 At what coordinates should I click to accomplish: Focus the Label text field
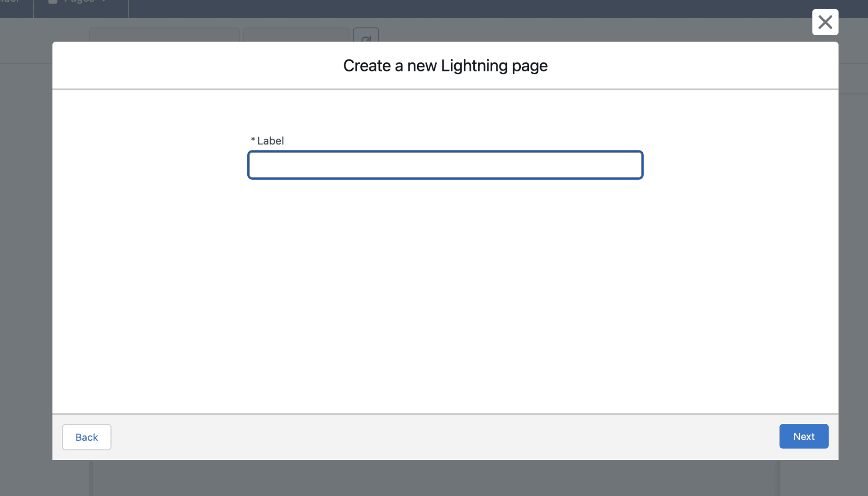point(445,165)
